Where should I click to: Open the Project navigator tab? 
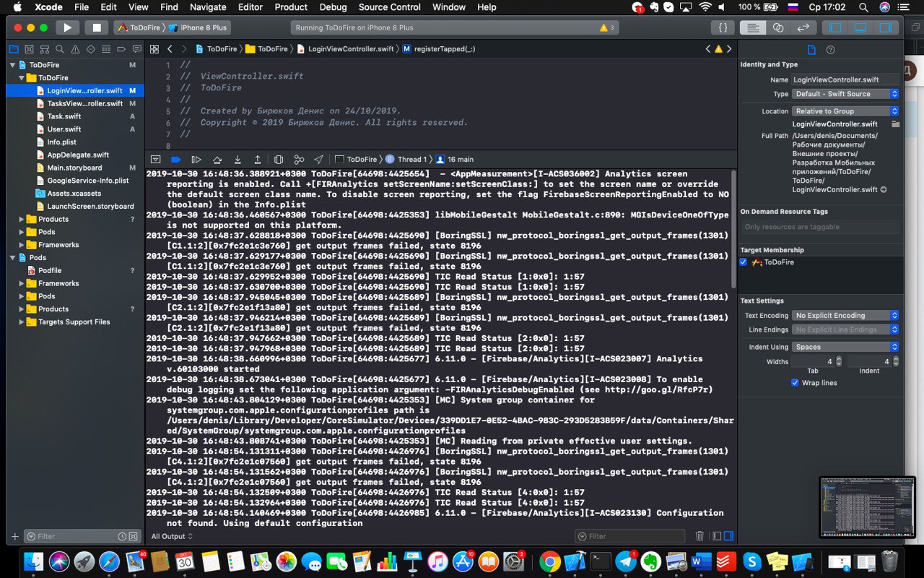(13, 49)
